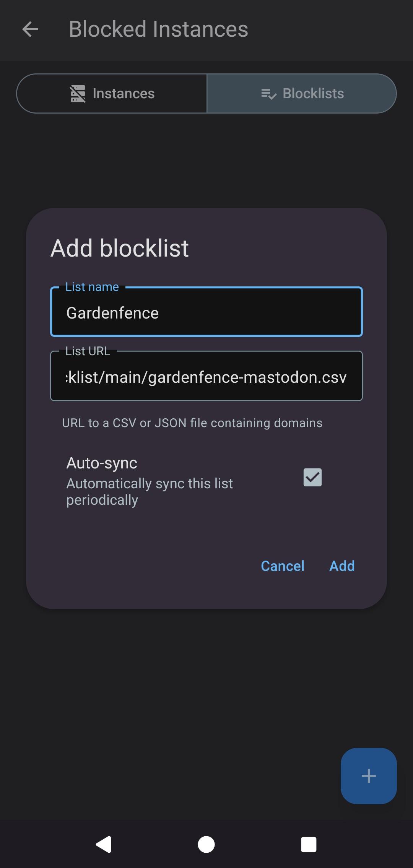Click the blocked-server icon on Instances tab

point(78,94)
